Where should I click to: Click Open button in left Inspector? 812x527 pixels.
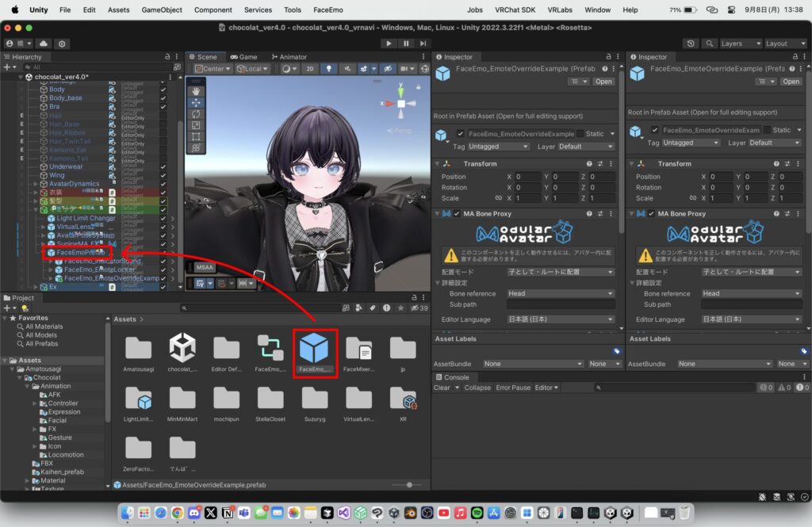(603, 82)
